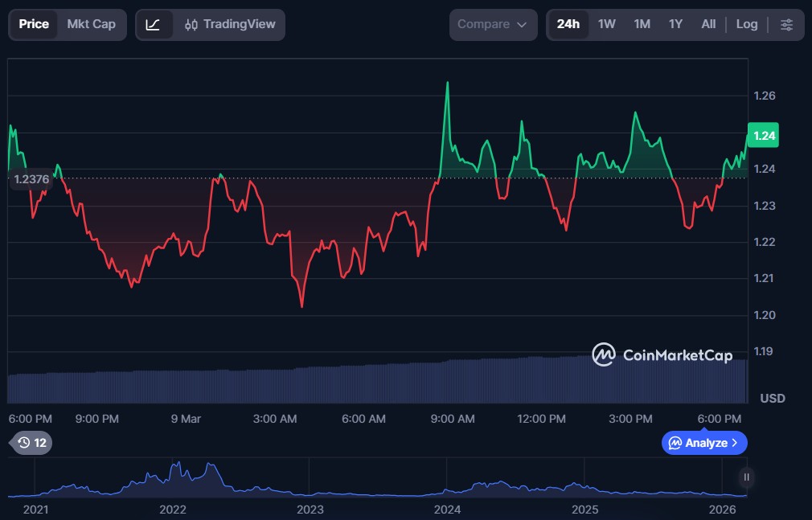Click the pause-style handle on range navigator
This screenshot has height=520, width=812.
[746, 477]
